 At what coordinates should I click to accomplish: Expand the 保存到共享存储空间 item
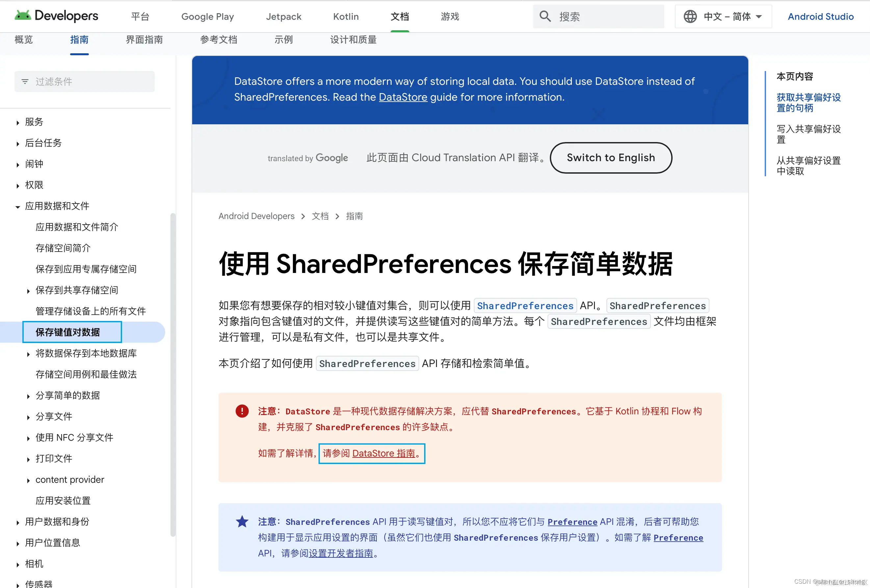(29, 290)
